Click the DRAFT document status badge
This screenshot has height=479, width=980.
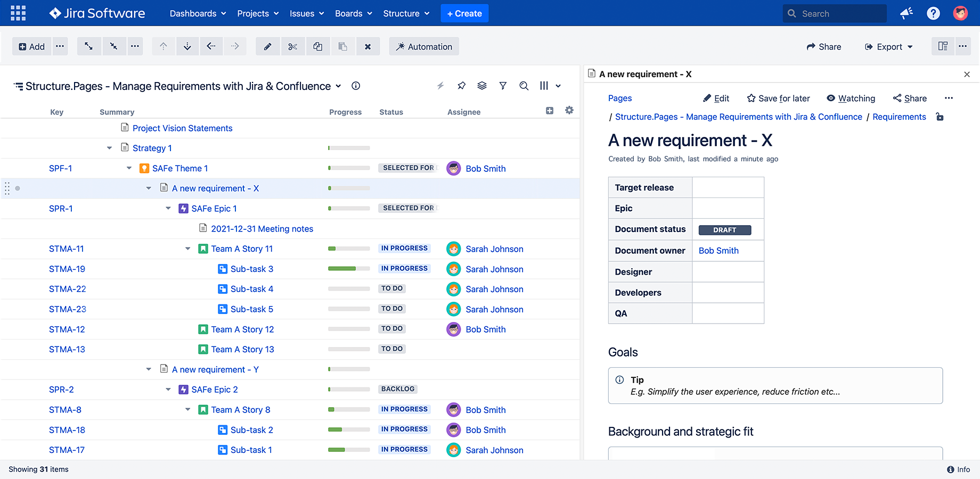click(x=725, y=230)
